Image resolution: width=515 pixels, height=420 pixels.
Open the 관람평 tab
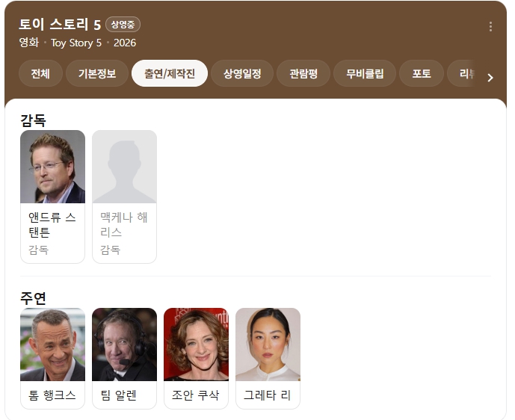coord(303,73)
